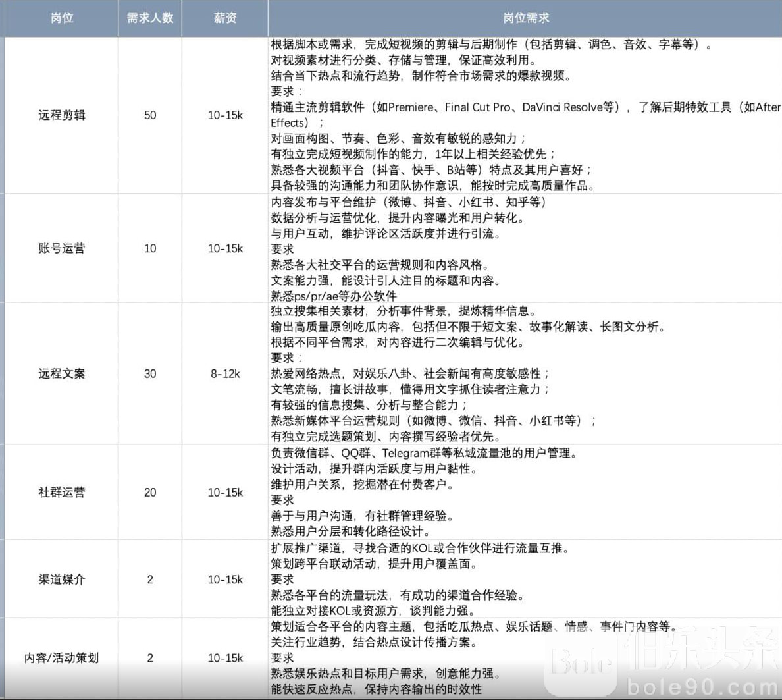Click the line mentioning Telegram群 user management
This screenshot has width=782, height=700.
click(x=425, y=453)
